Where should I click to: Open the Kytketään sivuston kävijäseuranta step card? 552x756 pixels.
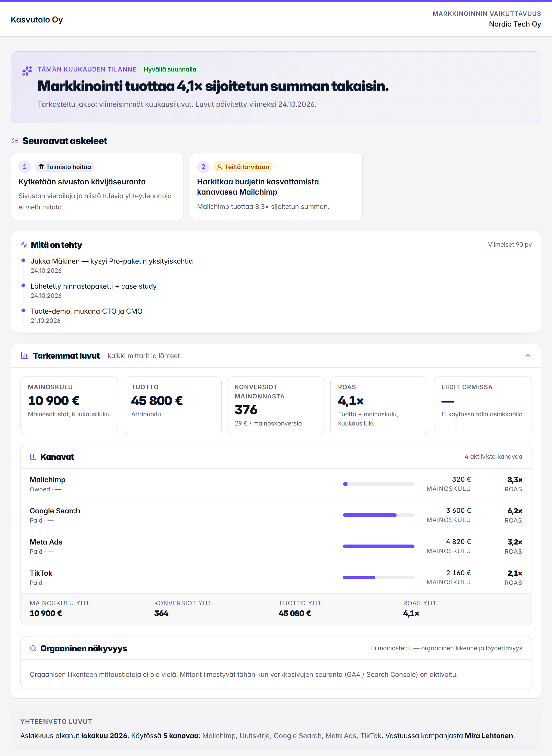coord(97,186)
